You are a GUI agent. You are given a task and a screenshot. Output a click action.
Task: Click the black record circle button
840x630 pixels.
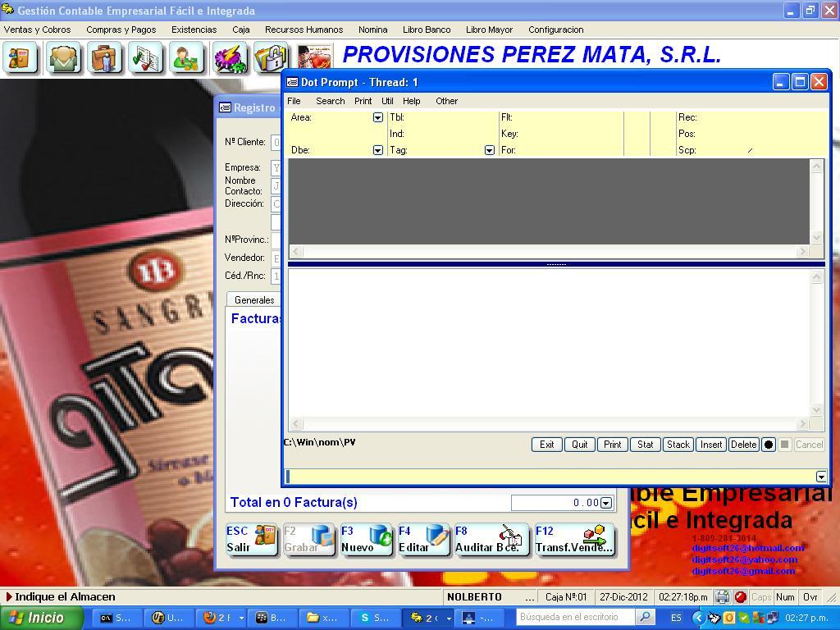click(x=769, y=445)
